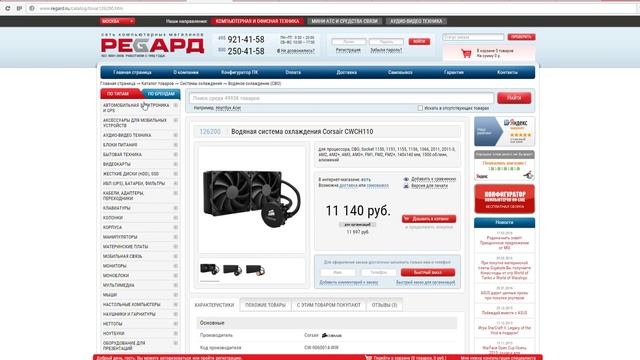Open the red PC Configurator banner
This screenshot has height=360, width=640.
coord(504,199)
